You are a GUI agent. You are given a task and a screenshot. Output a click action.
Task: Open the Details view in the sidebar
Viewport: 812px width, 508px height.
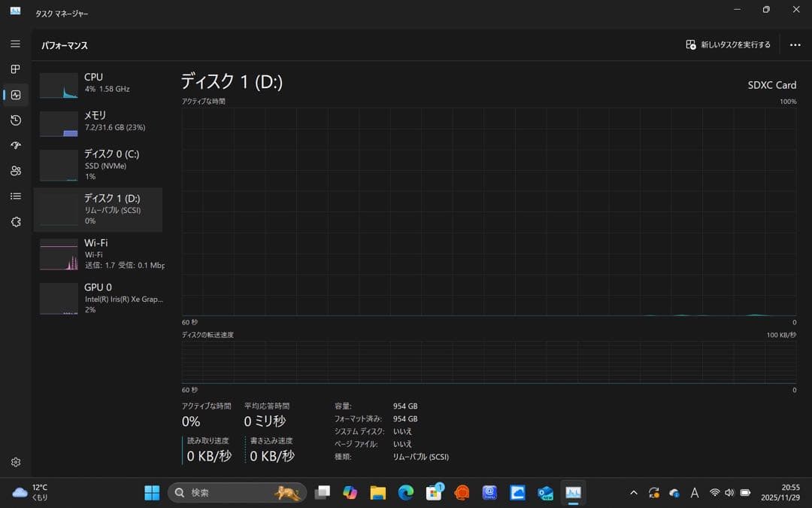point(14,196)
